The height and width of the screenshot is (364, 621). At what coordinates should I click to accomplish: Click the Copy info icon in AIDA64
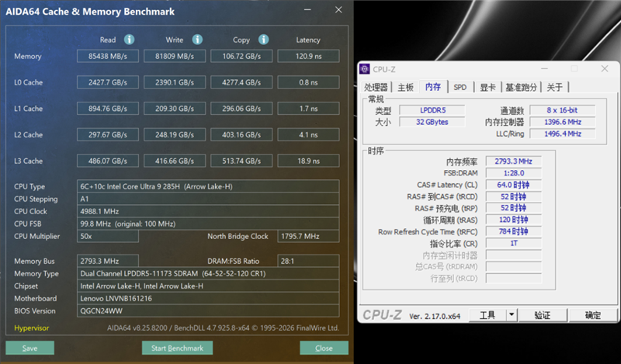263,40
